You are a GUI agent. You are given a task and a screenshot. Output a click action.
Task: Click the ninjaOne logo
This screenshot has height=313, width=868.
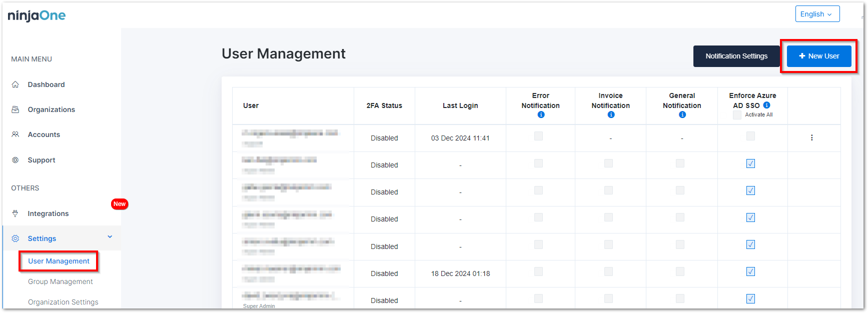37,15
